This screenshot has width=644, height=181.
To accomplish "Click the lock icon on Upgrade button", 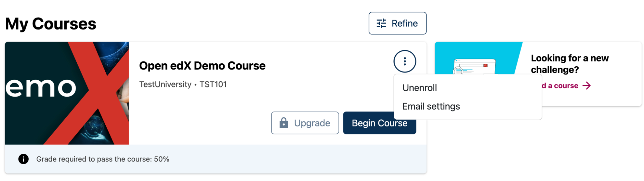I will pos(284,123).
